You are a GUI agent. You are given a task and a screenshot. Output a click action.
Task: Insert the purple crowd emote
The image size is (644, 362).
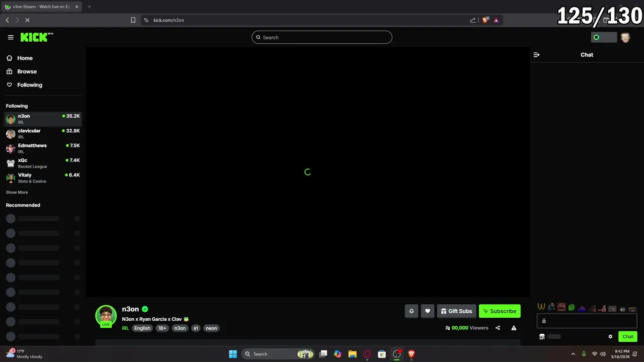tap(582, 308)
